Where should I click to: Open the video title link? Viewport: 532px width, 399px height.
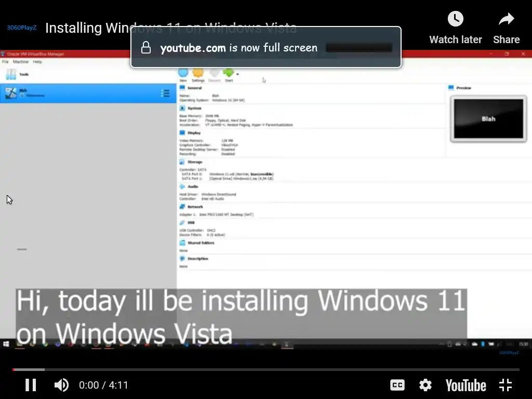point(170,28)
